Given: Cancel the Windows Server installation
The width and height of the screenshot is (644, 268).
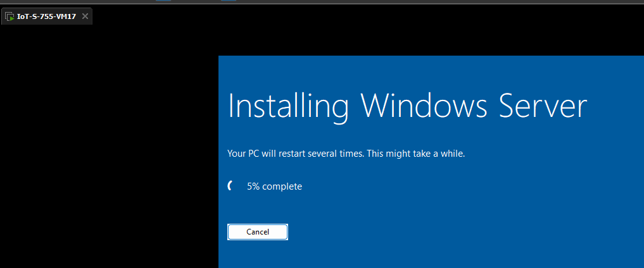Looking at the screenshot, I should [x=258, y=232].
